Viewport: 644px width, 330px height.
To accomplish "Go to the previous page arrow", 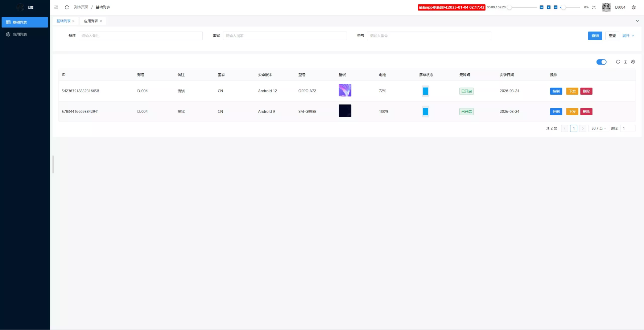I will [x=565, y=128].
